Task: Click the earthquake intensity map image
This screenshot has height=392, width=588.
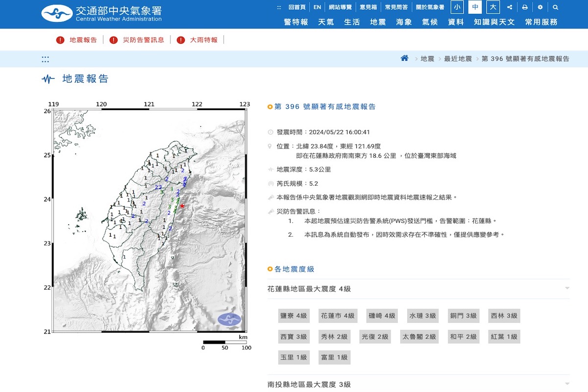Action: (149, 220)
